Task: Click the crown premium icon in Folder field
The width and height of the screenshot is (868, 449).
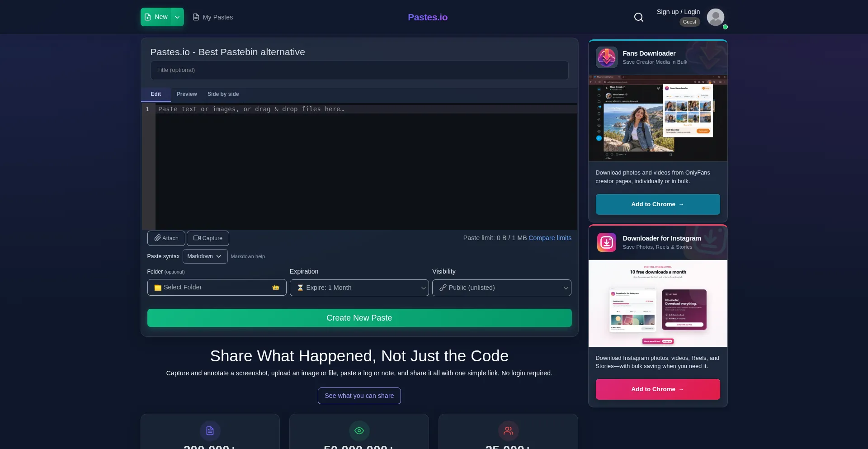Action: pos(276,288)
